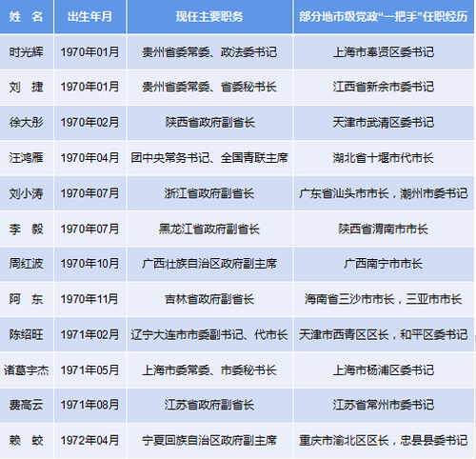
Task: Click the name 诸葛宇杰
Action: (x=27, y=370)
